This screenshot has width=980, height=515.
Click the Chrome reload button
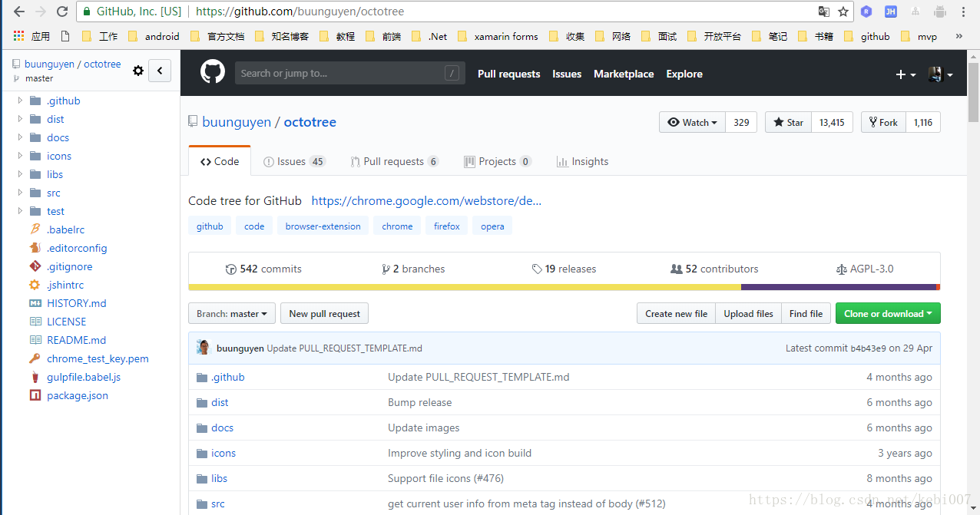pos(62,12)
